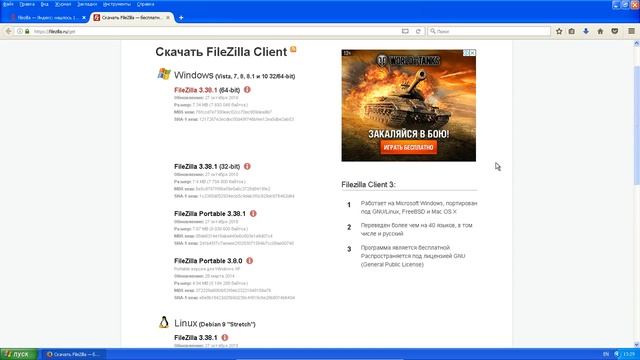The image size is (640, 360).
Task: Go back to previous page
Action: pos(9,31)
